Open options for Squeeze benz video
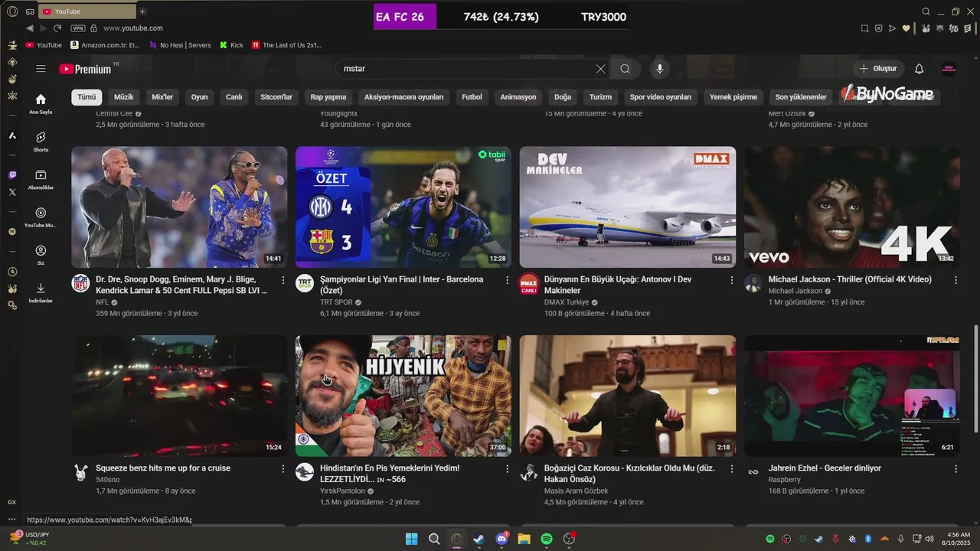 coord(283,469)
